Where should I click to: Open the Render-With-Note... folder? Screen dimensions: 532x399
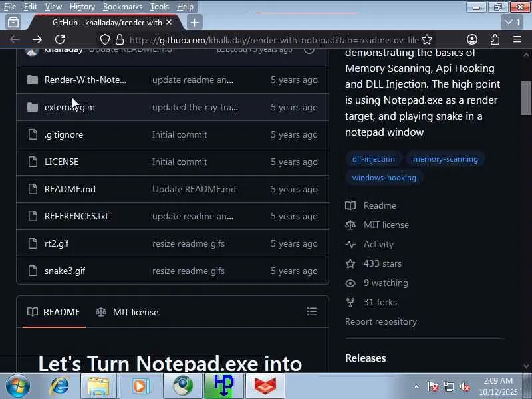[85, 80]
